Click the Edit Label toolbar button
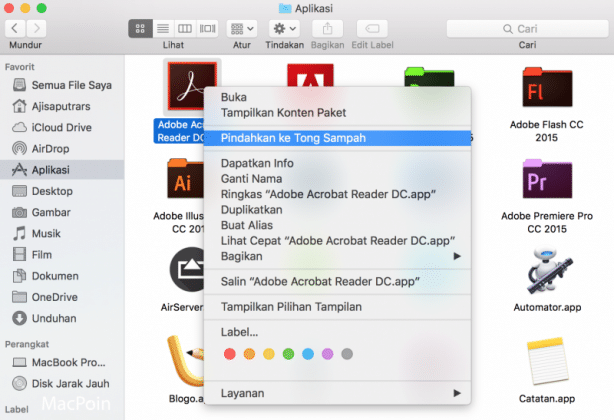The image size is (614, 420). [x=372, y=29]
